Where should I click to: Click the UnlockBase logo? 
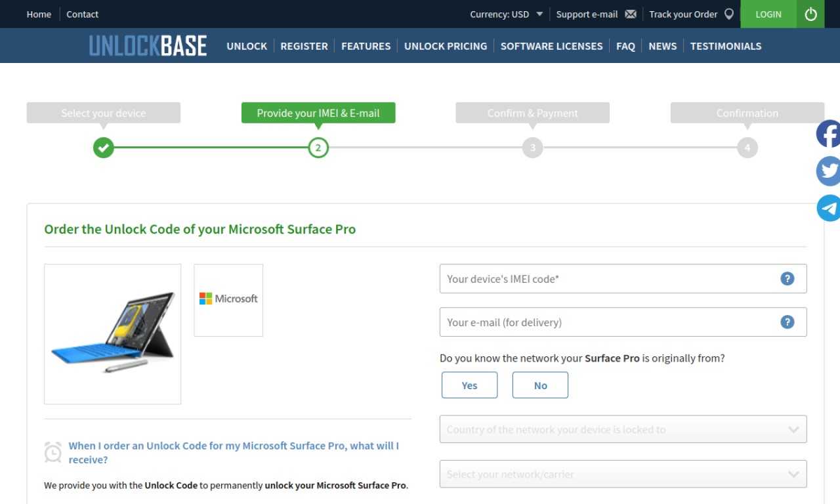click(148, 46)
